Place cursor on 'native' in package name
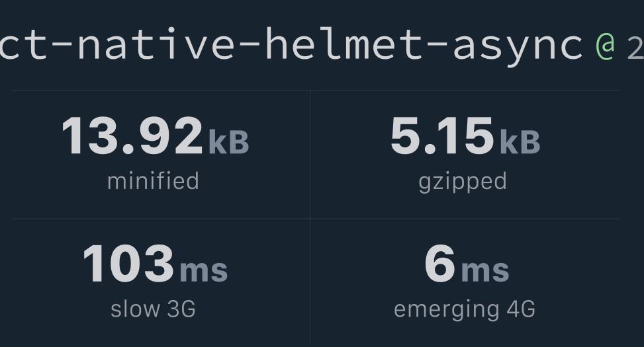Image resolution: width=644 pixels, height=347 pixels. 156,44
